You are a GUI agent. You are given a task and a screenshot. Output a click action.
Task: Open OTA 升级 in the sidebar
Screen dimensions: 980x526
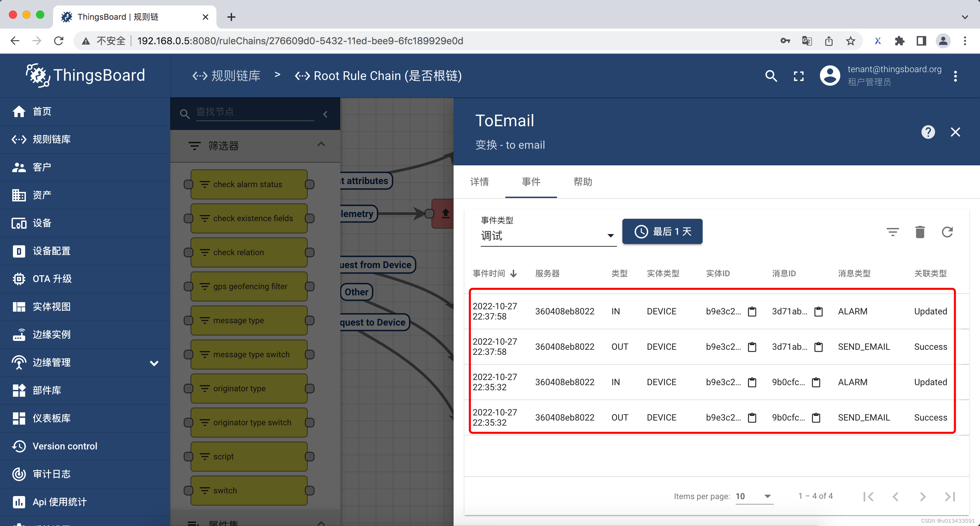(x=52, y=278)
